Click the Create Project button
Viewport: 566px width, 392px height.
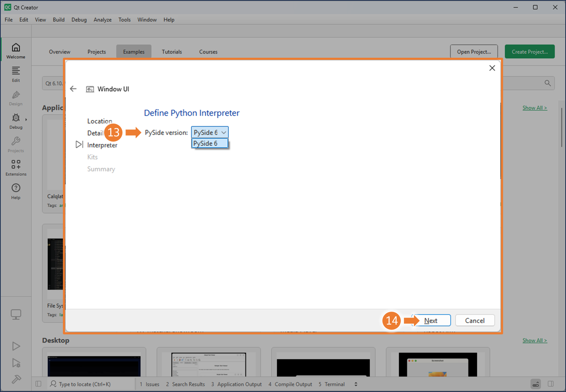[529, 52]
